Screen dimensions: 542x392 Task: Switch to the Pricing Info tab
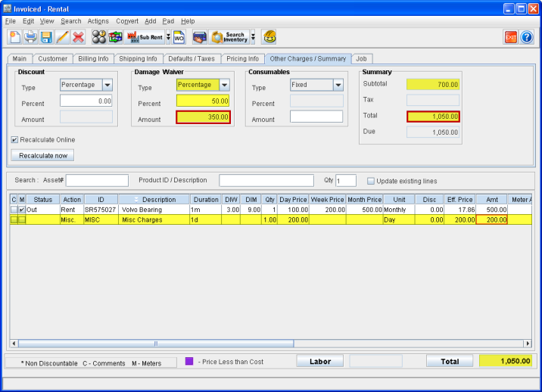point(243,59)
